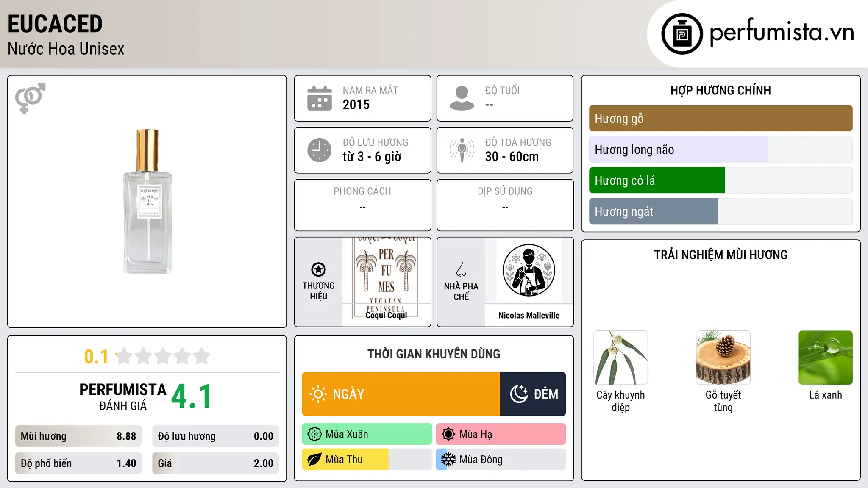The image size is (868, 488).
Task: Open the Coqui Coqui brand link
Action: (386, 315)
